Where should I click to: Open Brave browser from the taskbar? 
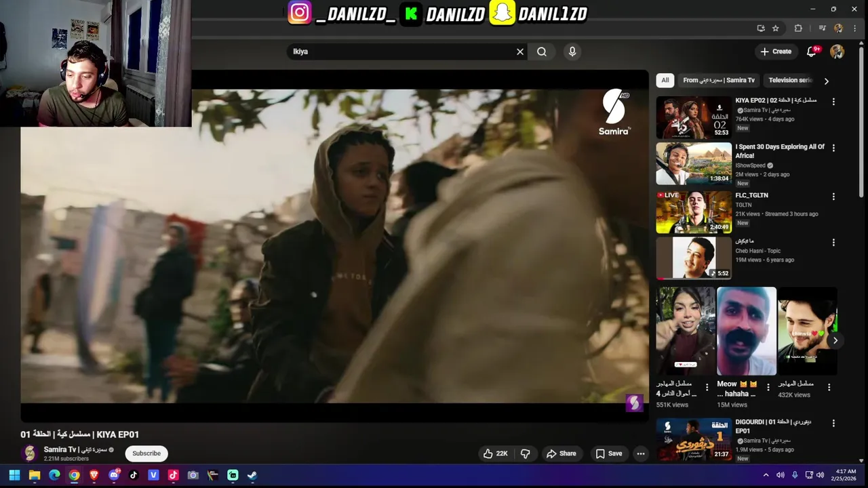coord(94,475)
